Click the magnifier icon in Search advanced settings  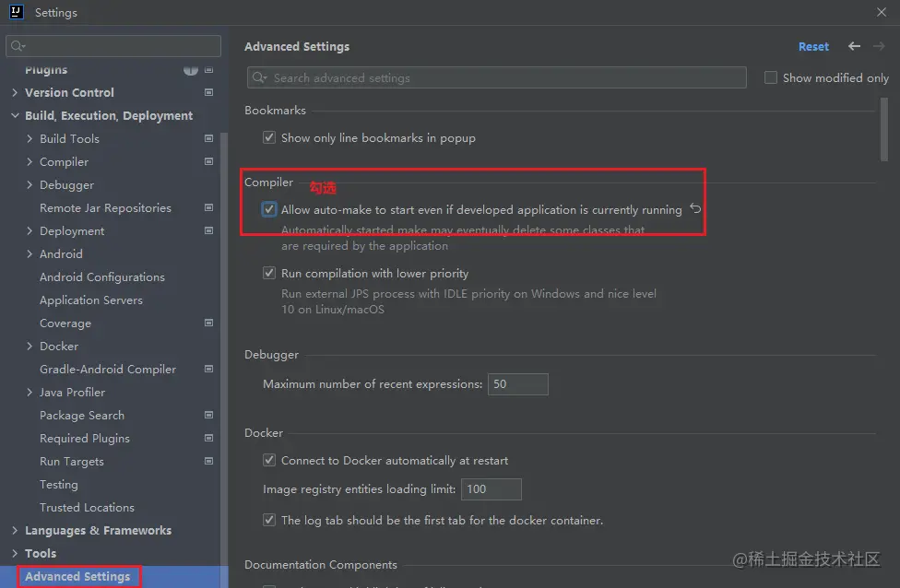(x=259, y=77)
